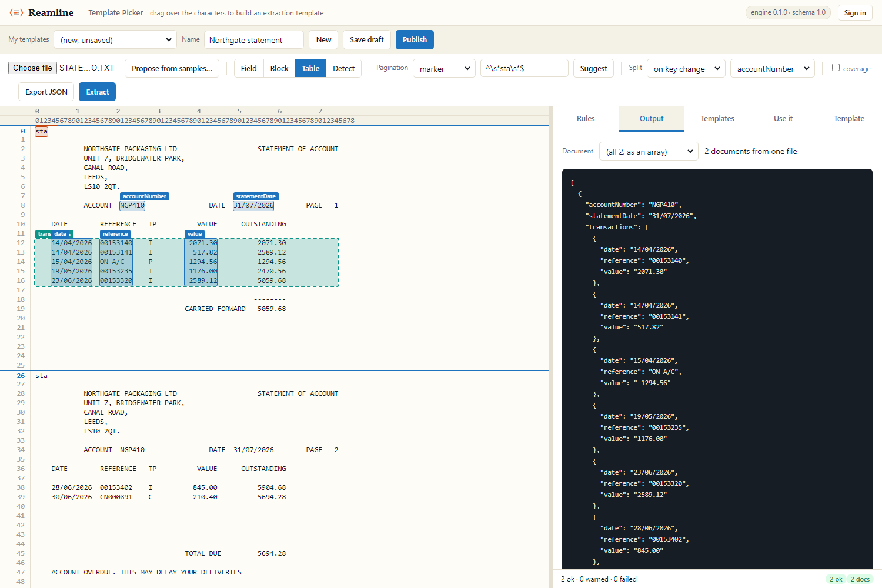The height and width of the screenshot is (588, 882).
Task: Focus the template Name field
Action: pyautogui.click(x=254, y=39)
